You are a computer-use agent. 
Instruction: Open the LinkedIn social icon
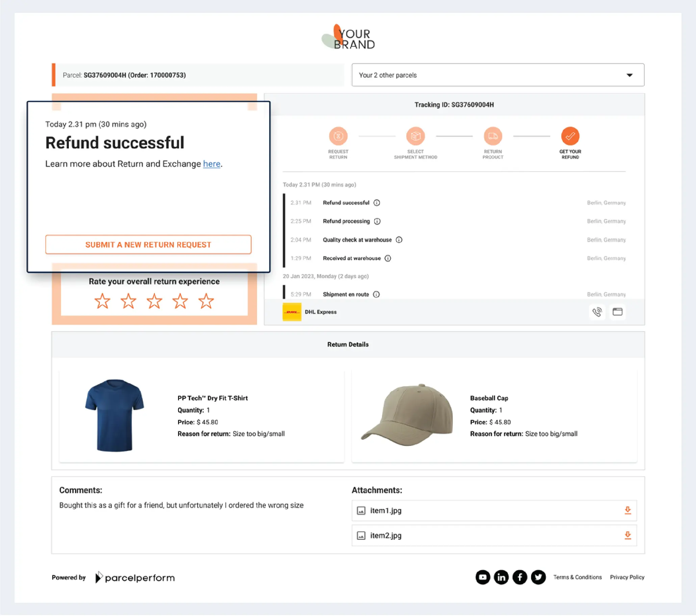click(x=501, y=577)
